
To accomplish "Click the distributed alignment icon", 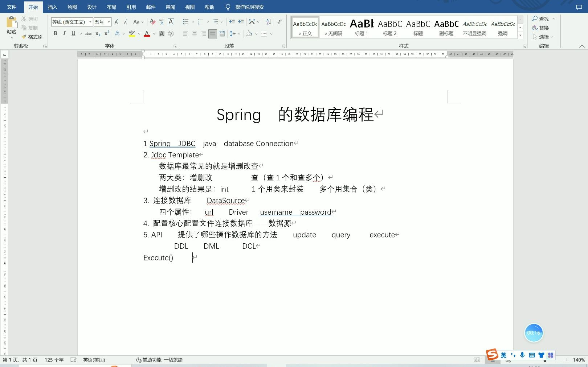I will coord(222,33).
